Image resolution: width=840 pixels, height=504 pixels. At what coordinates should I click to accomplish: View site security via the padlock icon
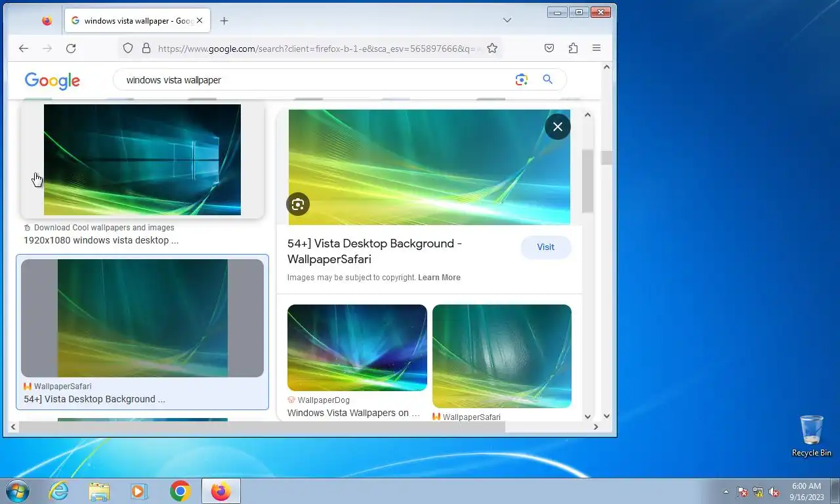coord(146,48)
